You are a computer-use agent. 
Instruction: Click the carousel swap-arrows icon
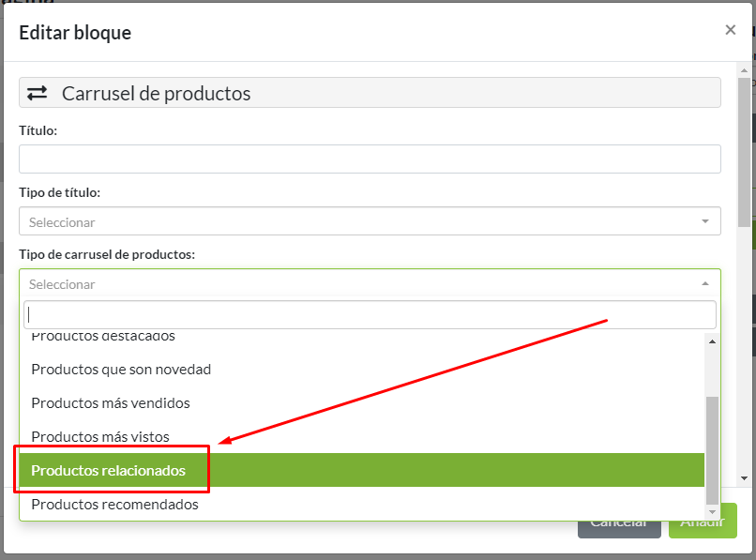click(37, 93)
